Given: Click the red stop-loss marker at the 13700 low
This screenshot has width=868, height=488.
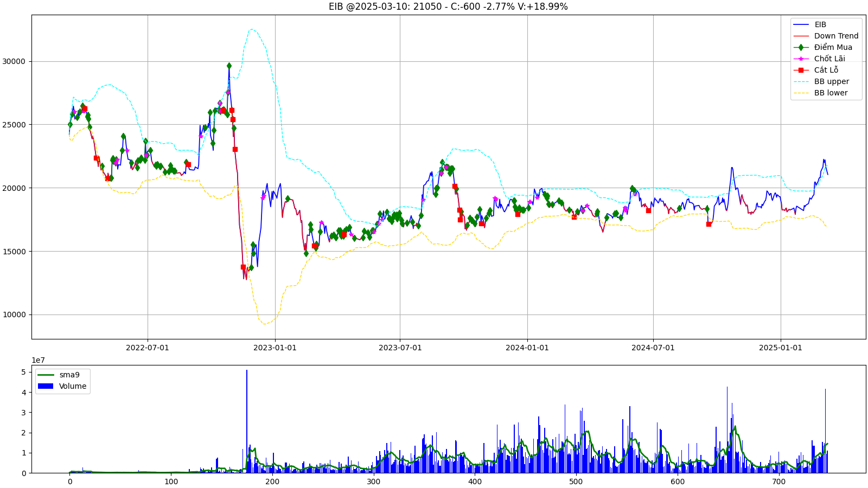Looking at the screenshot, I should point(243,267).
